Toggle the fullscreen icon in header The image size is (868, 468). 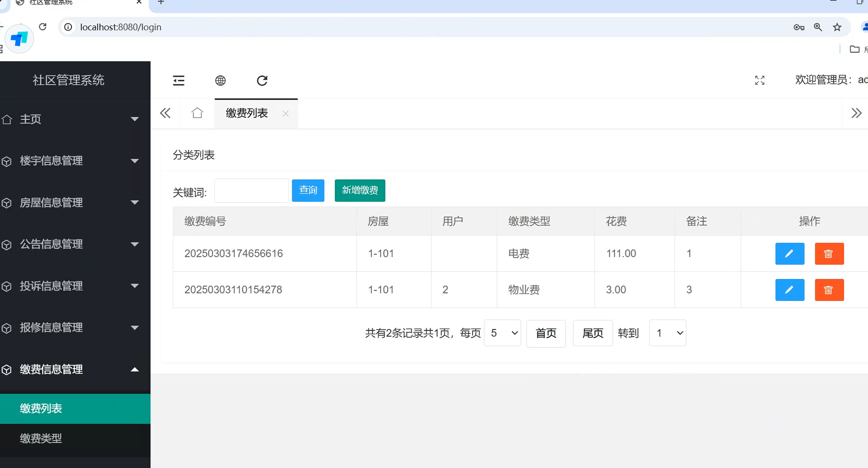(760, 80)
